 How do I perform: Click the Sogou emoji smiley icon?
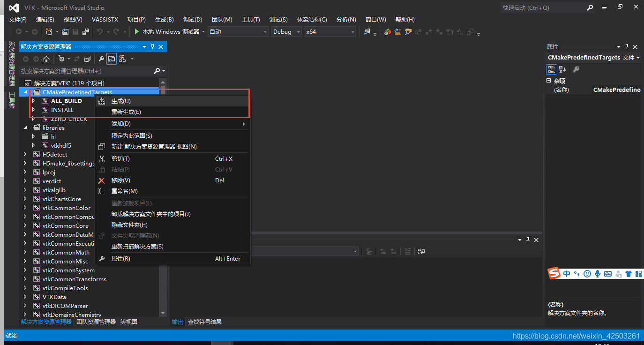pyautogui.click(x=587, y=274)
